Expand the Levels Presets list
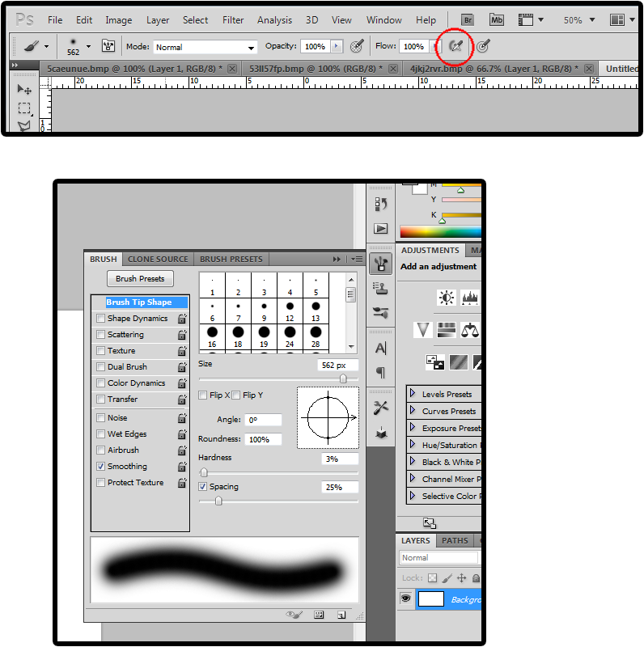 click(x=413, y=394)
